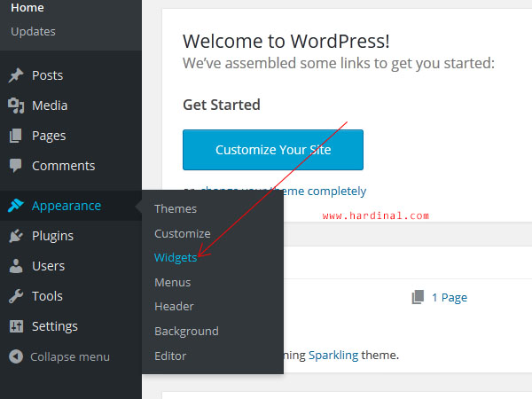Click the Tools wrench icon
The width and height of the screenshot is (532, 399).
16,296
